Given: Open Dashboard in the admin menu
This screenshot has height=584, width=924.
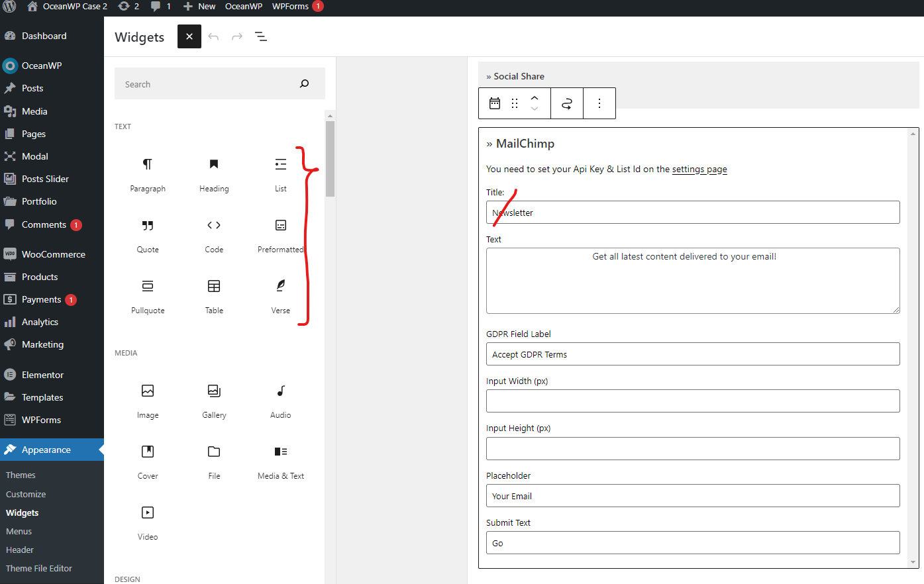Looking at the screenshot, I should [52, 36].
